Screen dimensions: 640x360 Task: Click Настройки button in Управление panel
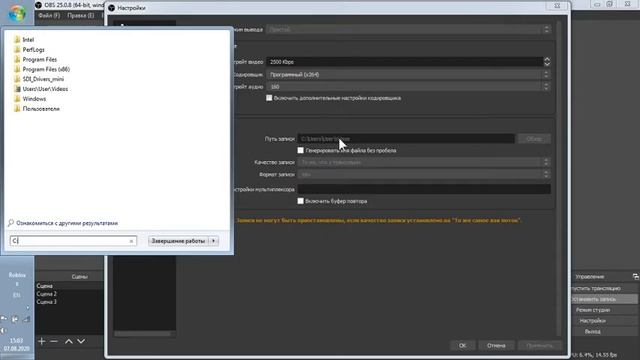pos(604,321)
